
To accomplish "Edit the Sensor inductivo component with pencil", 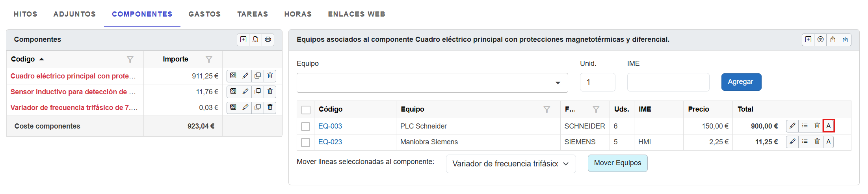I will point(245,91).
